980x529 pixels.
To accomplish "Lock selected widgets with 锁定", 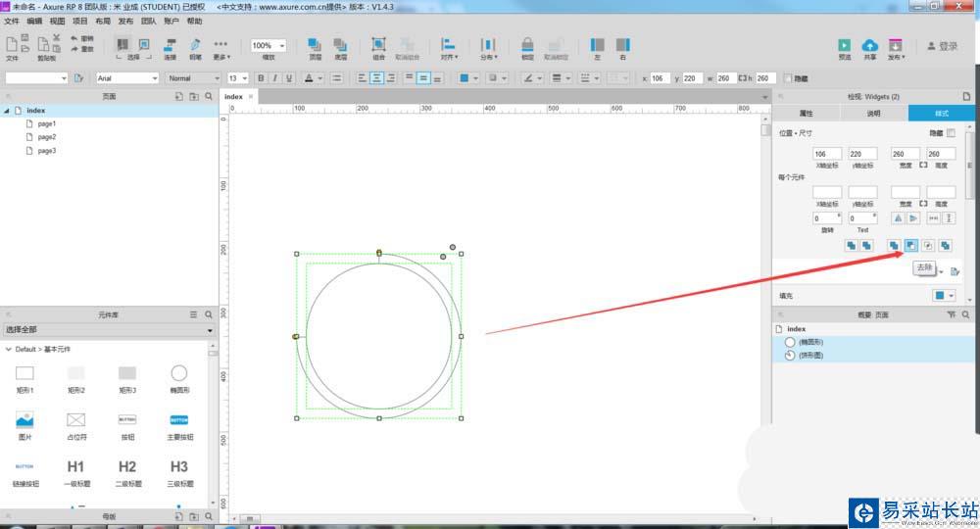I will [527, 48].
